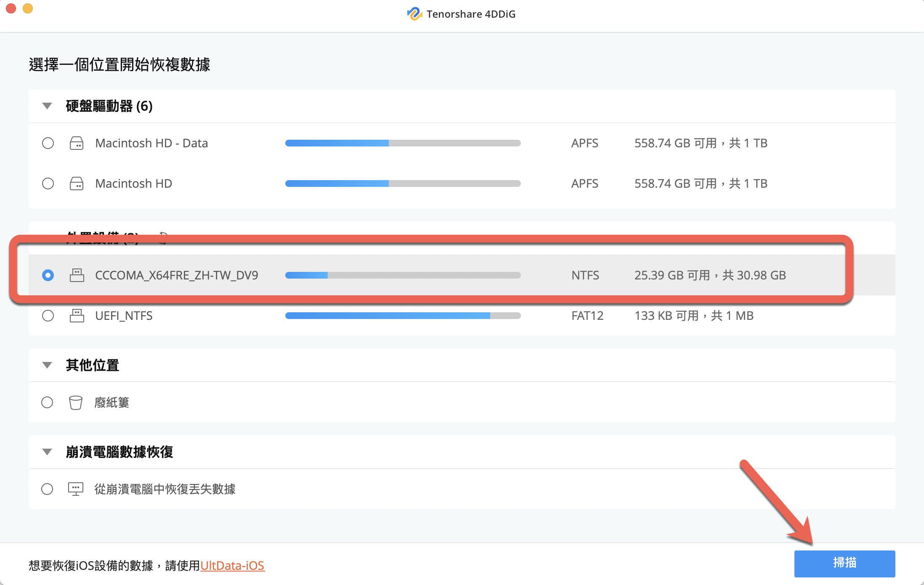Select crashed computer recovery radio button

47,489
